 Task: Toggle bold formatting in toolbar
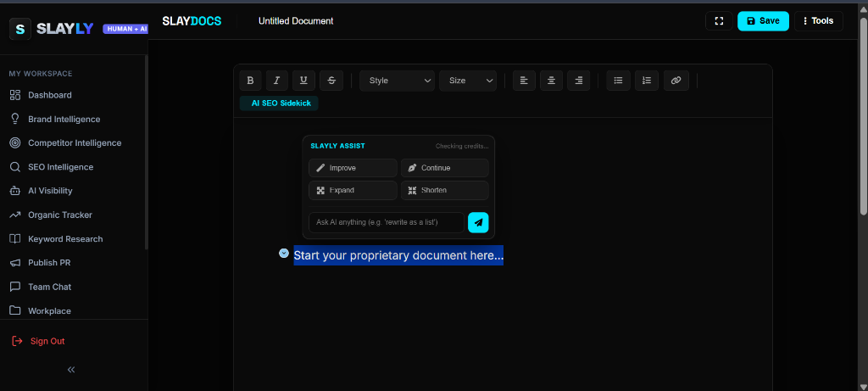pos(250,81)
